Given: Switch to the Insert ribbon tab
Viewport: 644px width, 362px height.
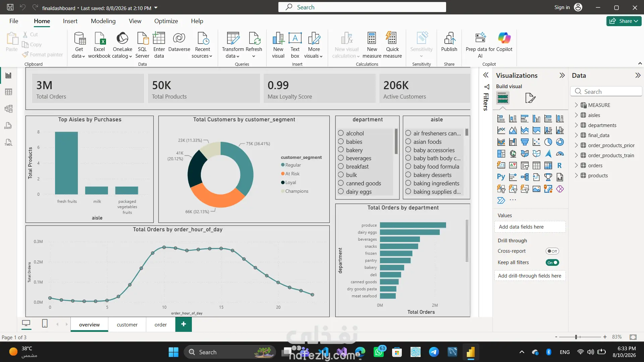Looking at the screenshot, I should point(70,21).
